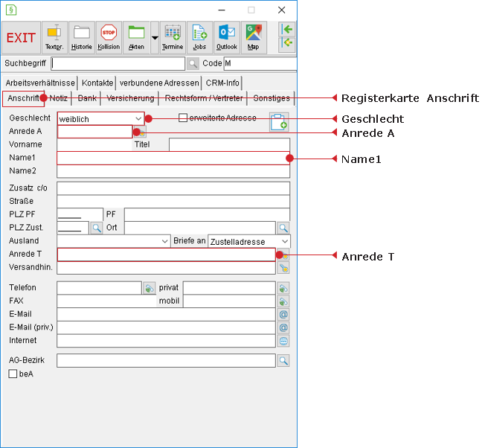Click into the Anrede T field
The height and width of the screenshot is (448, 482).
pyautogui.click(x=167, y=255)
